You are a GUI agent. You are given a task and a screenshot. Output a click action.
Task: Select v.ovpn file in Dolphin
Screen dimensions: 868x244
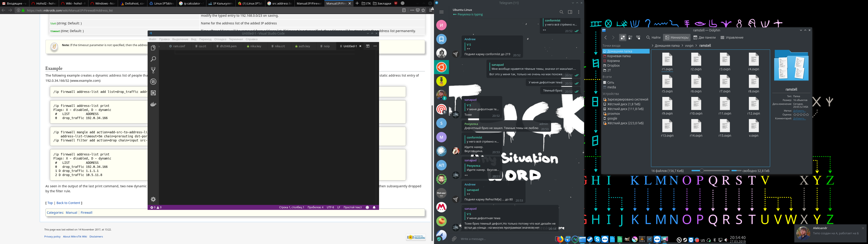[753, 128]
